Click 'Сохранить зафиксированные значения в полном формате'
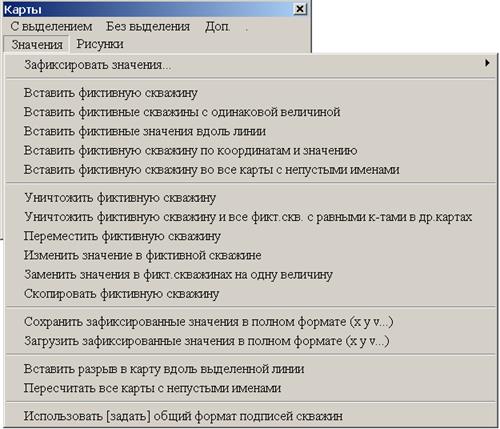The height and width of the screenshot is (429, 500). [x=251, y=322]
